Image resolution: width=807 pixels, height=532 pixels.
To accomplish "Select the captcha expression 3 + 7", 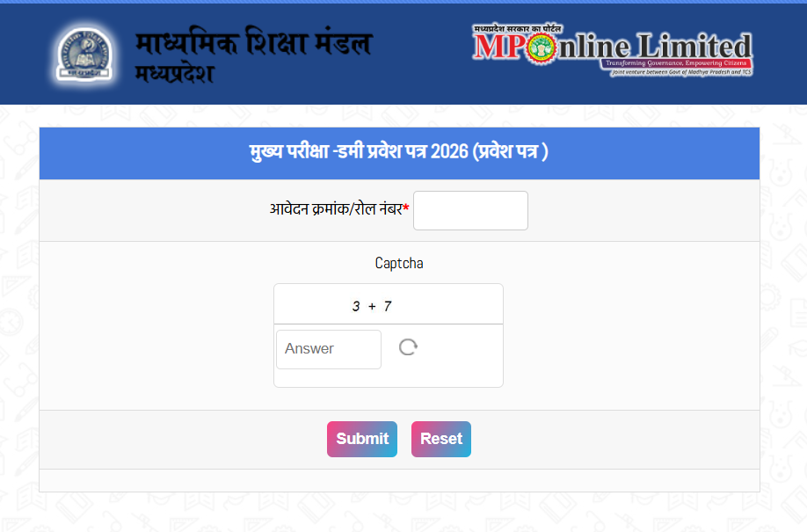I will point(372,306).
